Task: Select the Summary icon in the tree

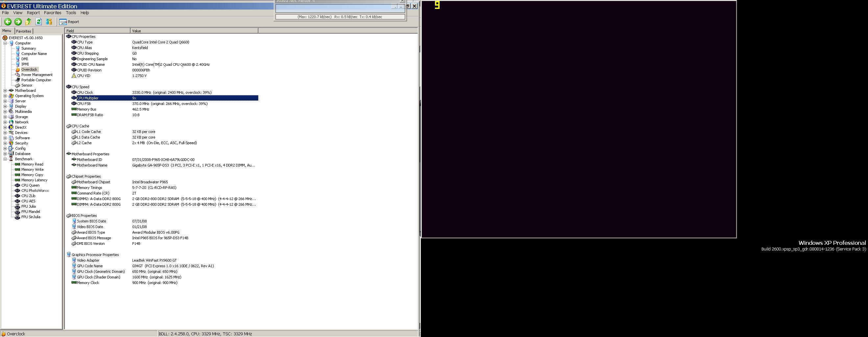Action: tap(17, 48)
